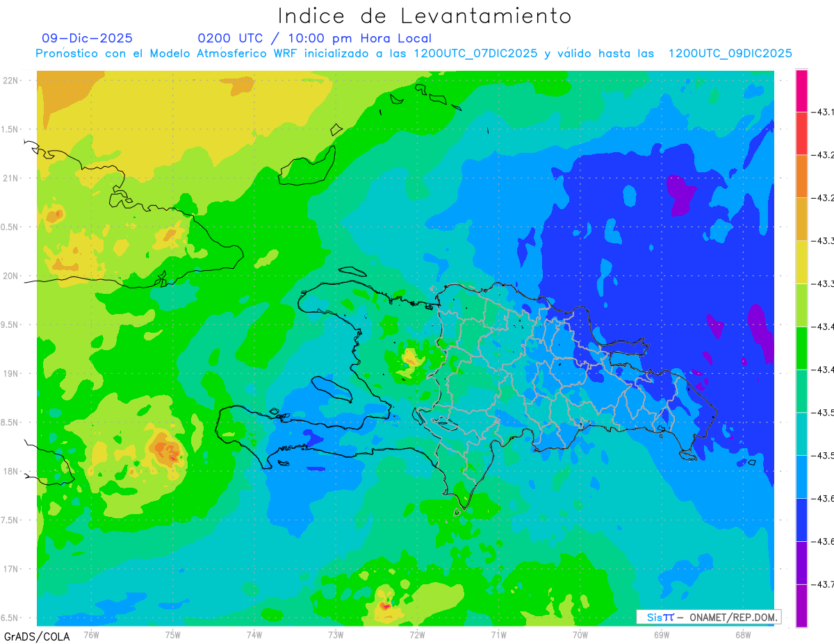Click the '72W' longitude label
Viewport: 834px width, 644px height.
pyautogui.click(x=417, y=635)
